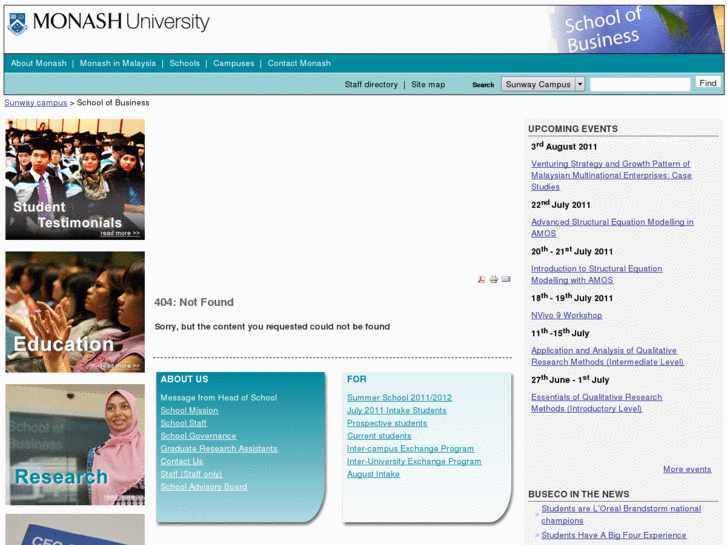This screenshot has width=727, height=545.
Task: Open Essentials of Qualitative Research Methods event
Action: click(x=596, y=403)
